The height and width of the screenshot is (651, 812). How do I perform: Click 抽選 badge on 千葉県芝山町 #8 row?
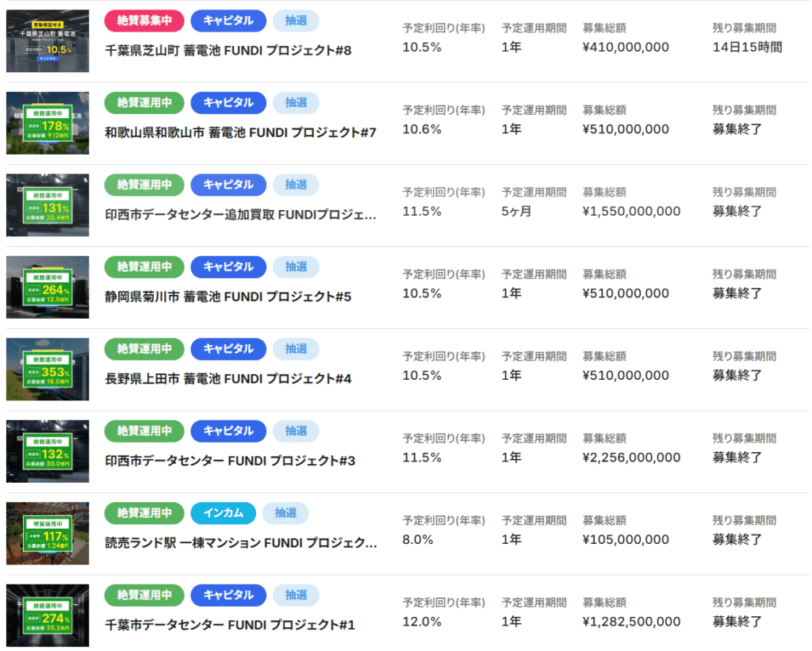[296, 21]
